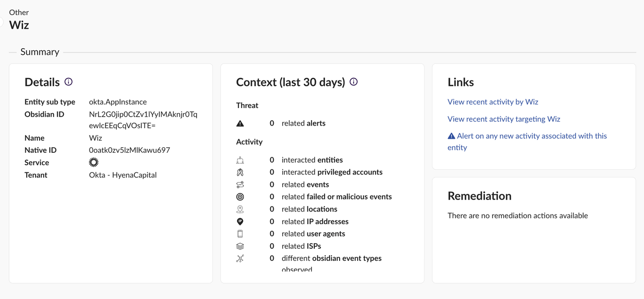Click the Details info icon
The width and height of the screenshot is (644, 299).
69,82
